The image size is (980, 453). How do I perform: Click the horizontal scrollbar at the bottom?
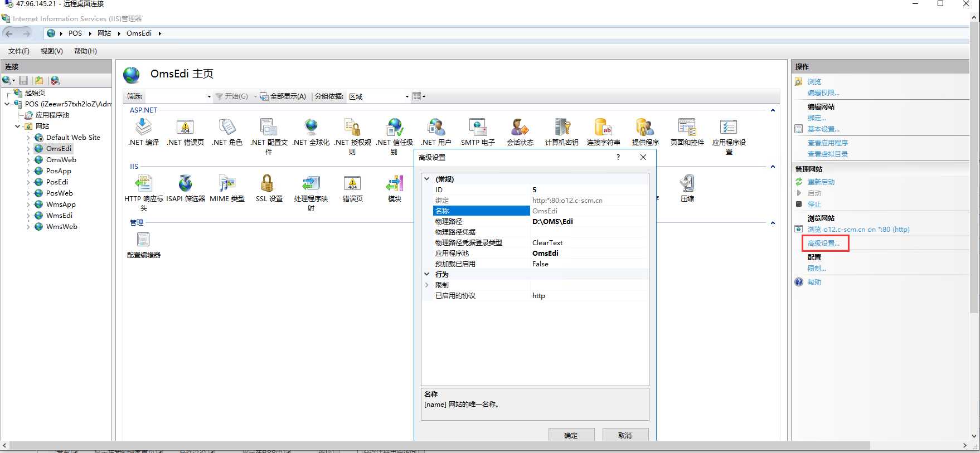point(440,446)
